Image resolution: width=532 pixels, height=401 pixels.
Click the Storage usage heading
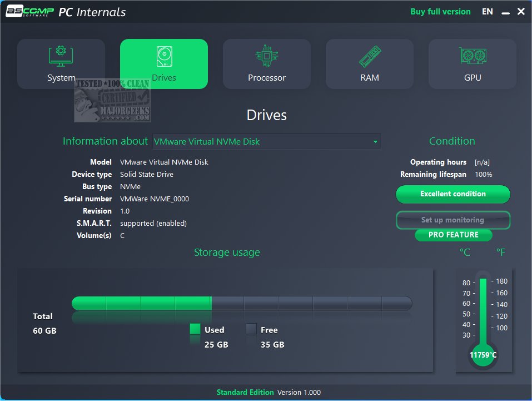227,253
